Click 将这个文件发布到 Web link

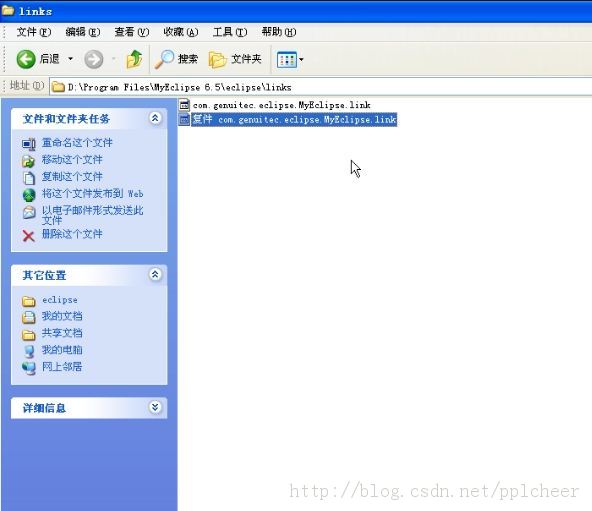92,194
